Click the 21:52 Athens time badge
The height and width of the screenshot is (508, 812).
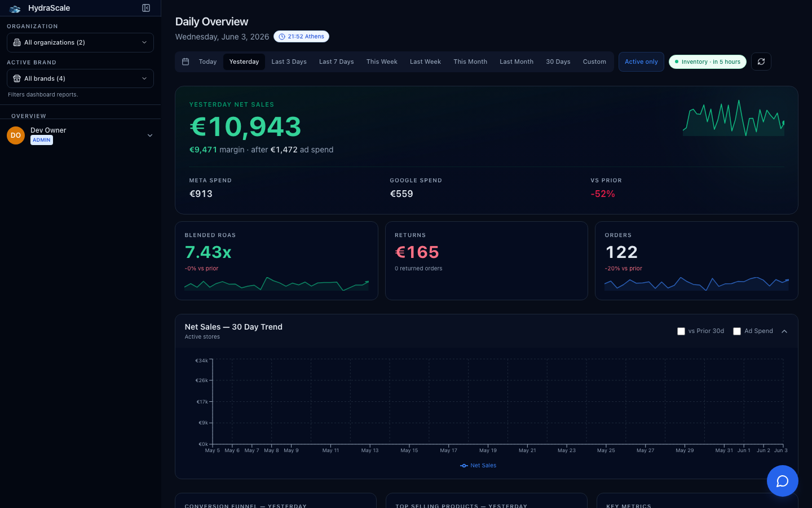coord(301,37)
